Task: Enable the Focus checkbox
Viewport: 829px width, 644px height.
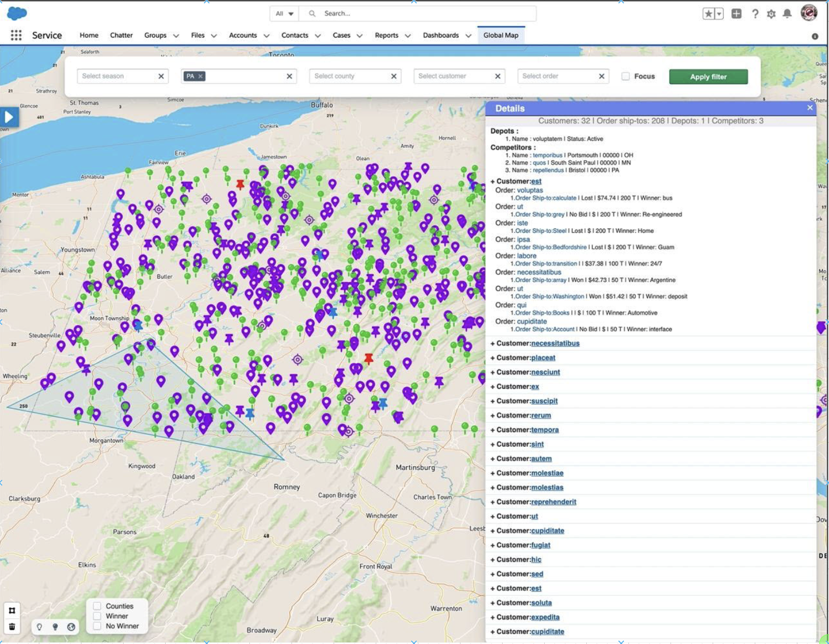Action: coord(626,76)
